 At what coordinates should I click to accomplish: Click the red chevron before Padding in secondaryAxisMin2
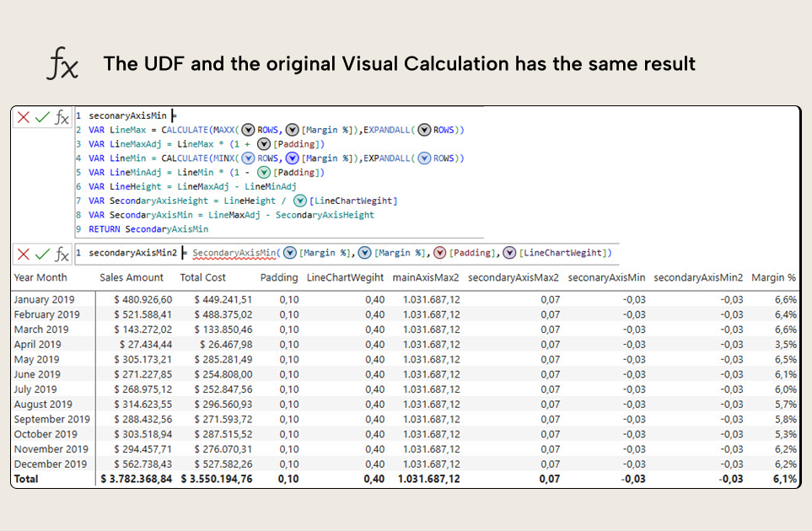coord(440,252)
